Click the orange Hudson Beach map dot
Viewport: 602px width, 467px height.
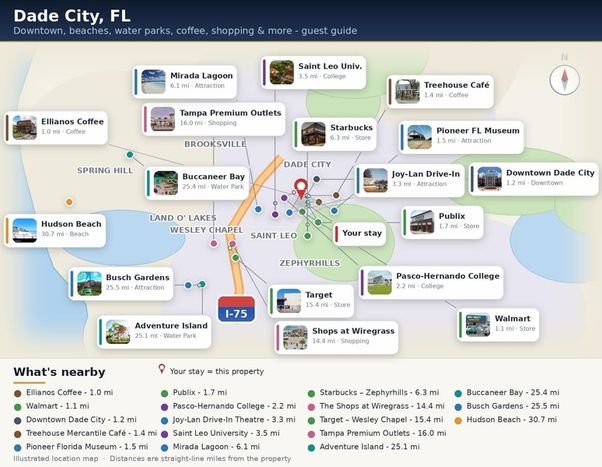[69, 202]
